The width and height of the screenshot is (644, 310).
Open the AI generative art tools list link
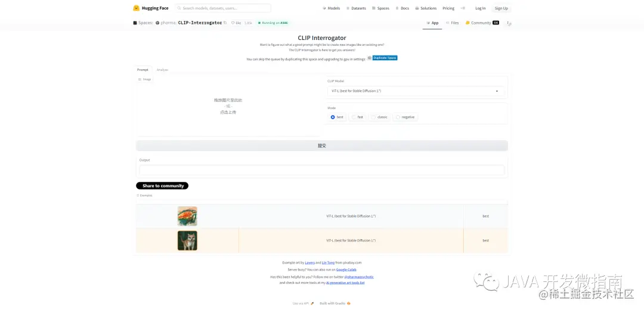pos(345,283)
